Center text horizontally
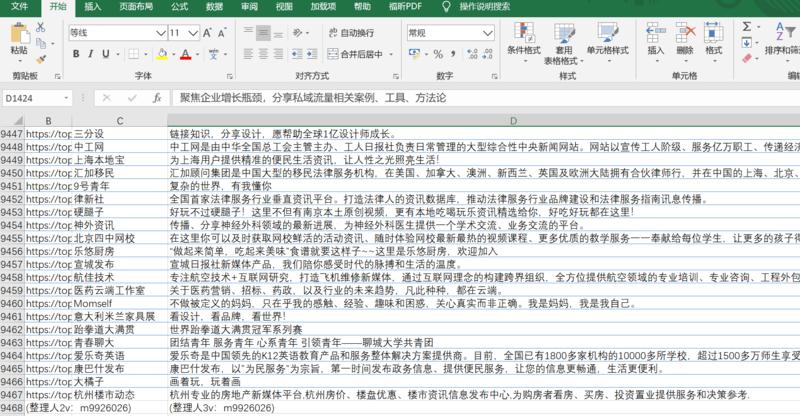 (263, 54)
